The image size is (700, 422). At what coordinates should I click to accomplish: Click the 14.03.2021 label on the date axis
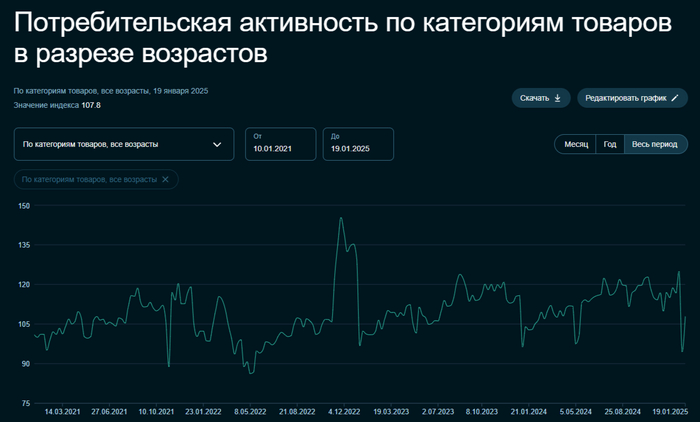click(x=63, y=411)
